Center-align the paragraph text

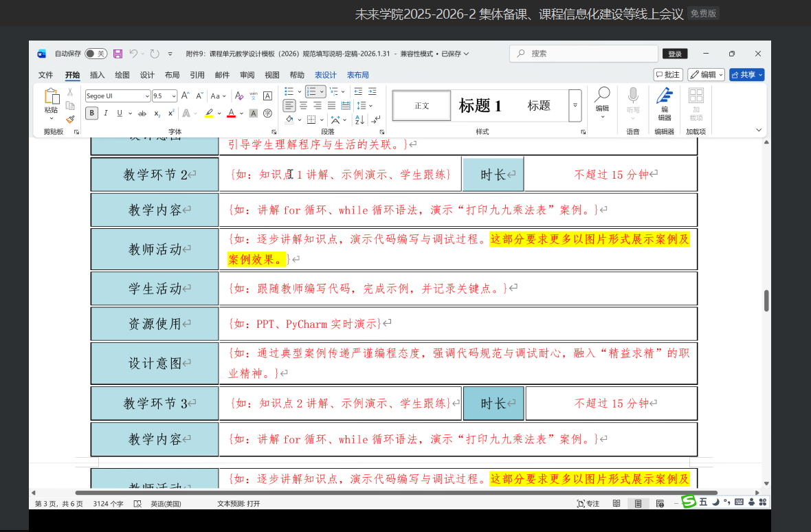[x=303, y=105]
